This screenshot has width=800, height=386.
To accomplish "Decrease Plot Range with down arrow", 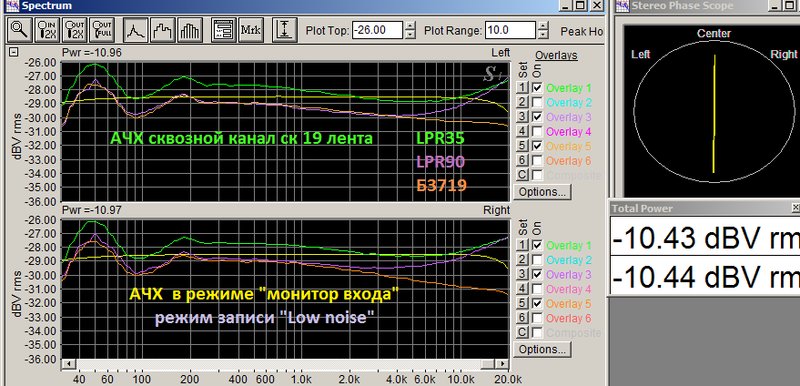I will pyautogui.click(x=543, y=34).
